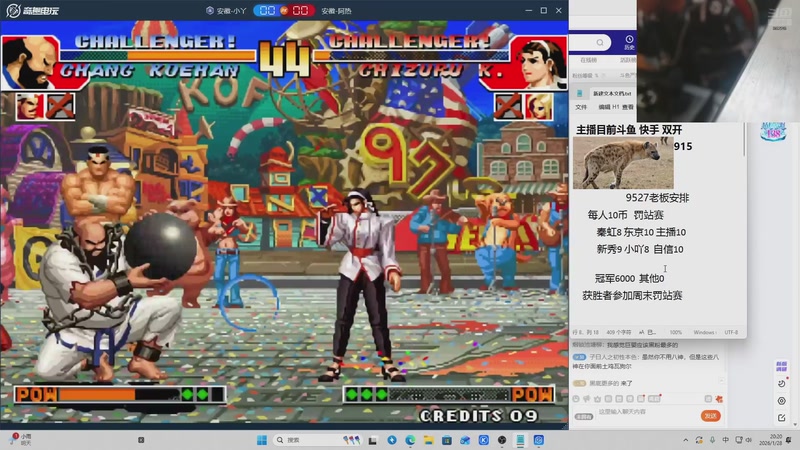Open OBS Studio icon on taskbar
This screenshot has height=450, width=800.
click(x=502, y=440)
